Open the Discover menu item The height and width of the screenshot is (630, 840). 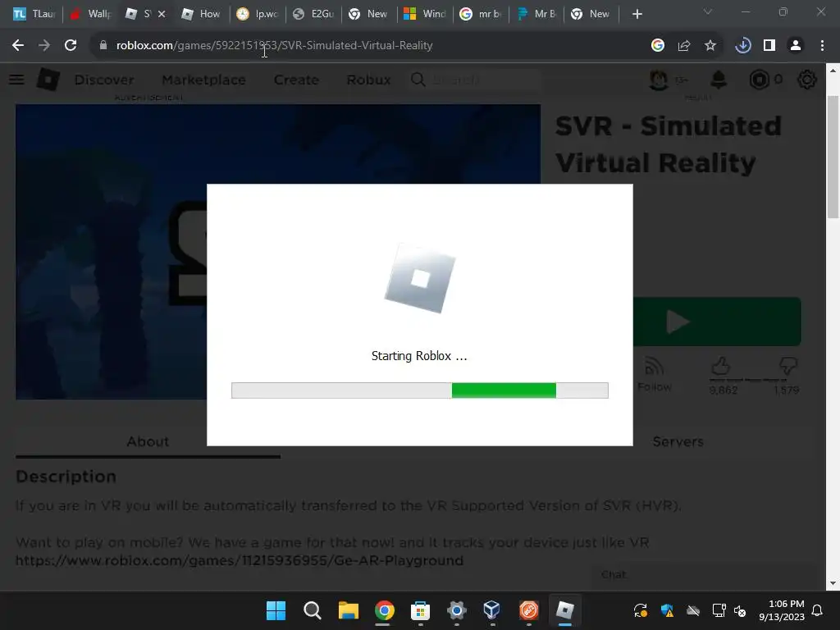(x=104, y=80)
